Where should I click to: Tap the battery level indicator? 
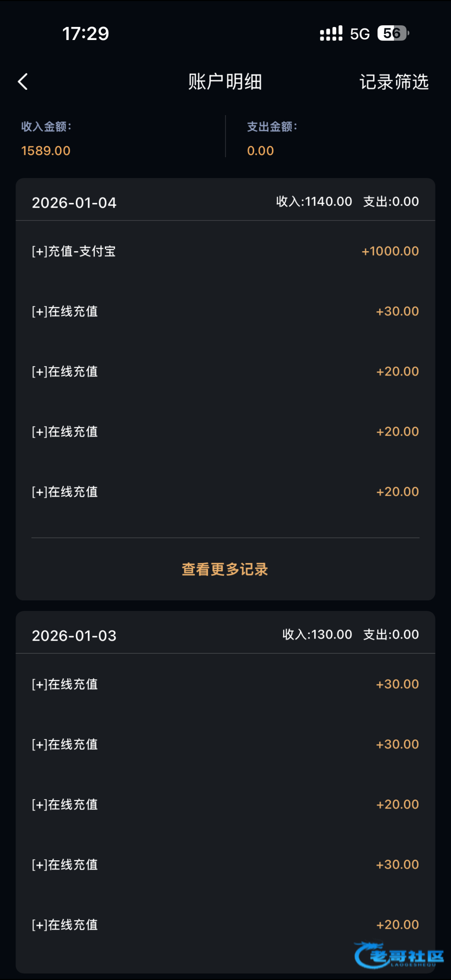click(393, 33)
